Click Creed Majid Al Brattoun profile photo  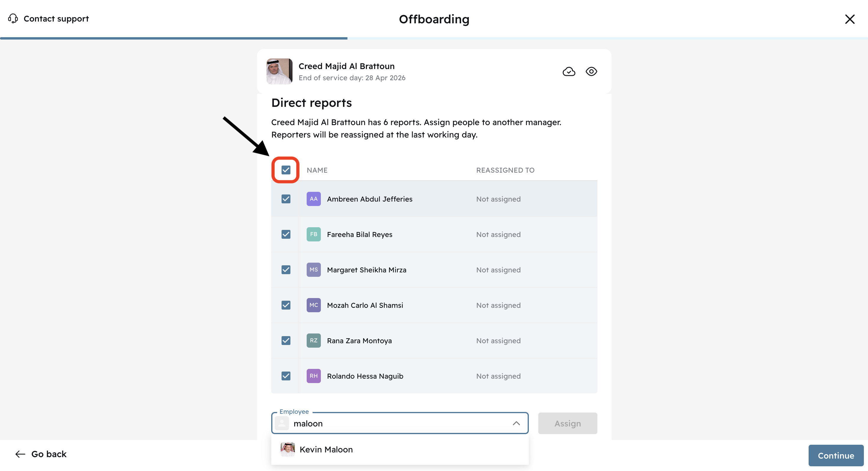tap(279, 71)
